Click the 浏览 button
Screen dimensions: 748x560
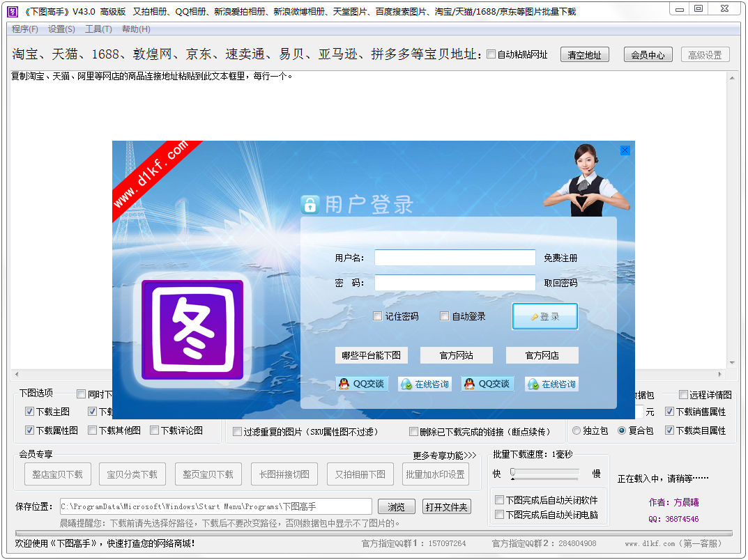tap(397, 506)
